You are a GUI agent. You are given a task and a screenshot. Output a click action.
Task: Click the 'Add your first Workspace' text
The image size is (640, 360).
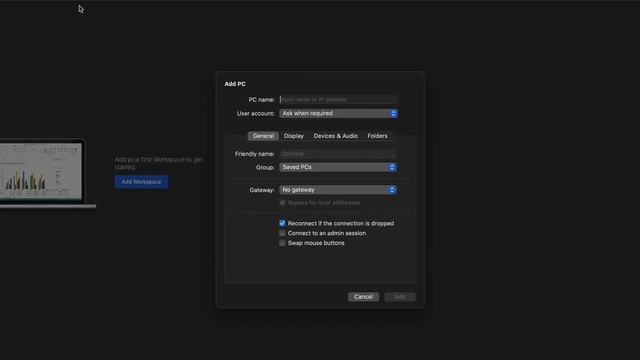point(158,163)
